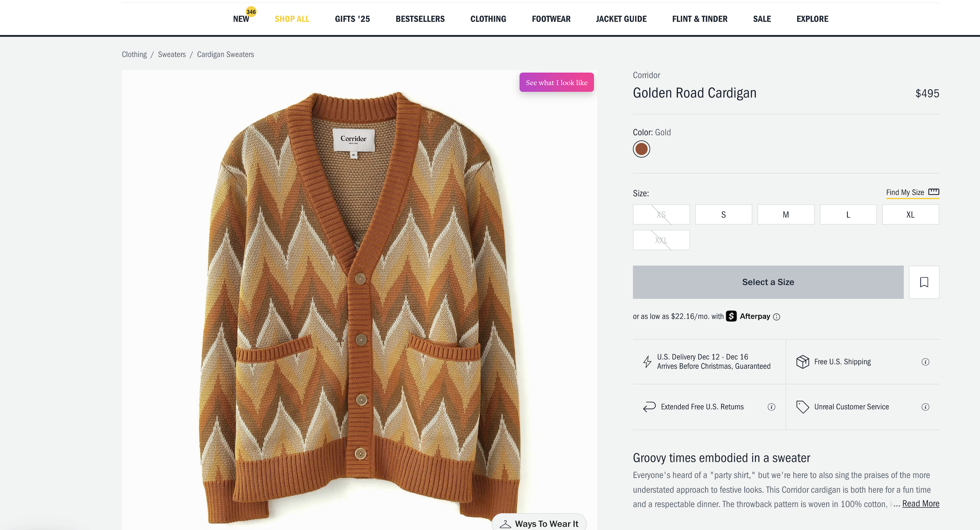
Task: Open Free U.S. Shipping info icon
Action: pyautogui.click(x=925, y=362)
